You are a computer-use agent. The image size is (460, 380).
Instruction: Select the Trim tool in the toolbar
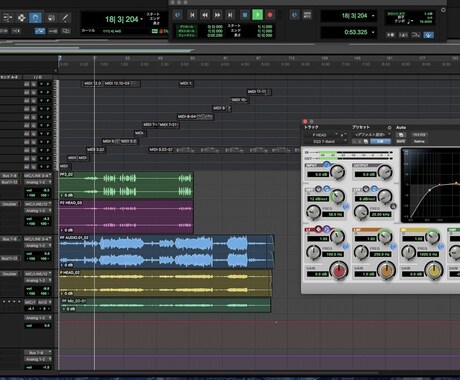point(7,17)
